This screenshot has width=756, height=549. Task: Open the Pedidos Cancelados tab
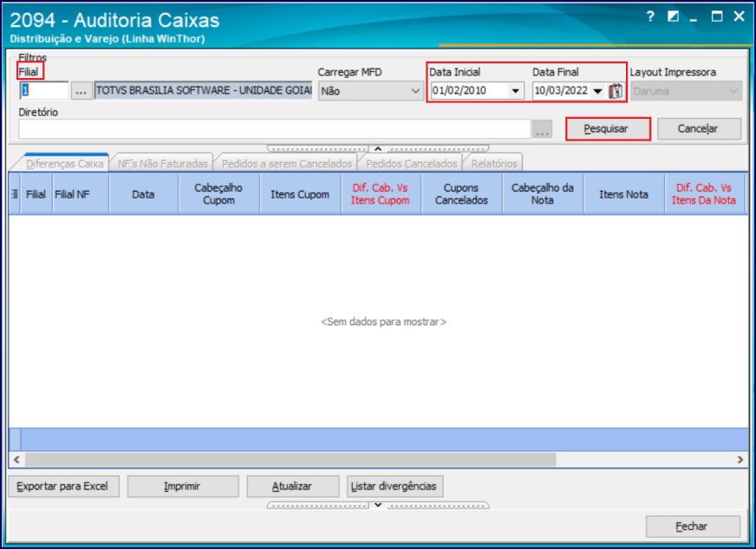[411, 164]
